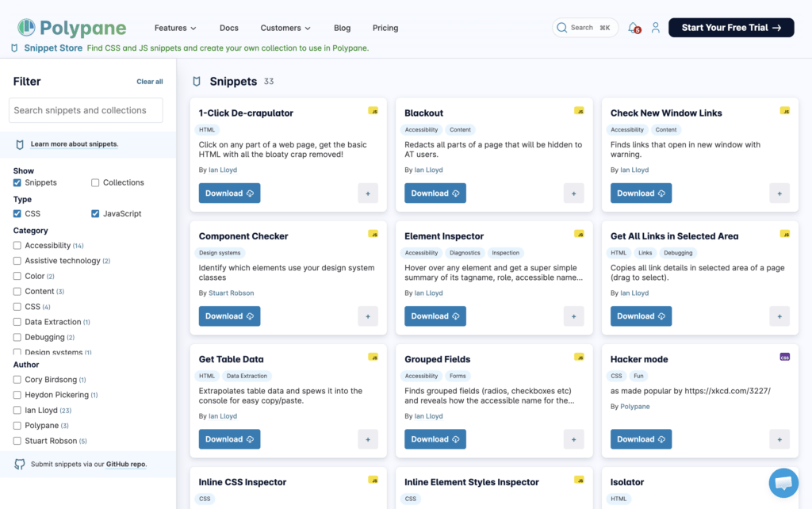Click the Snippets heading shield icon
Viewport: 812px width, 509px height.
coord(197,82)
